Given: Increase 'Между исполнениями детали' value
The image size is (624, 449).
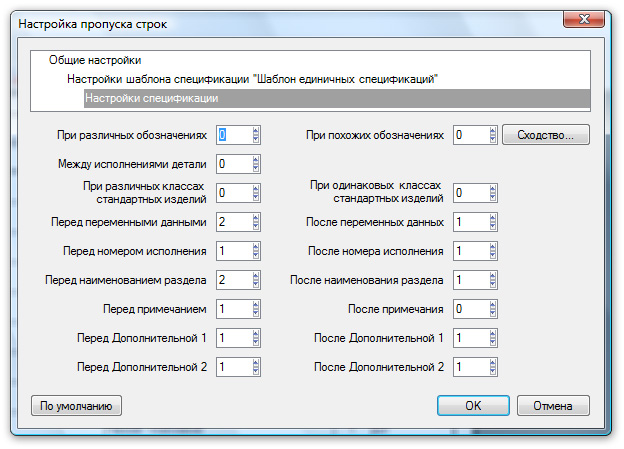Looking at the screenshot, I should (256, 159).
